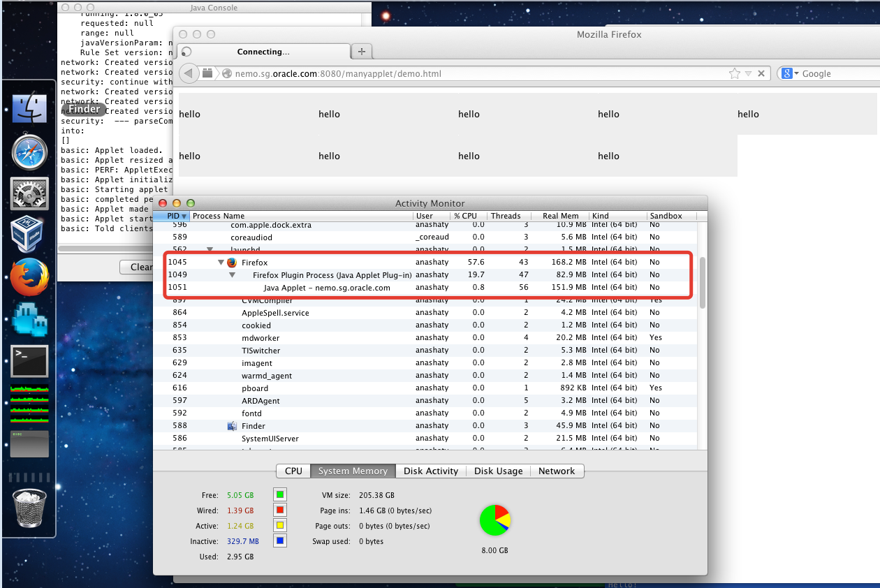Image resolution: width=880 pixels, height=588 pixels.
Task: Open a new Firefox tab
Action: [361, 52]
